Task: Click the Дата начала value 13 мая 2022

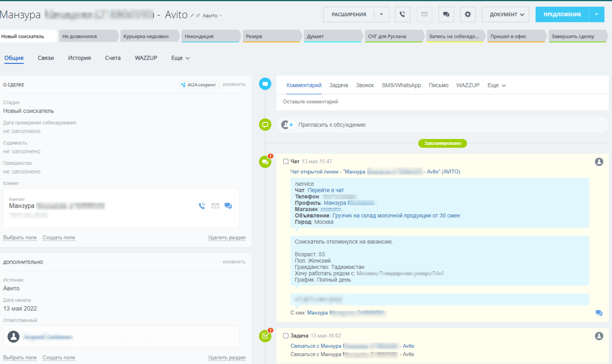Action: 20,309
